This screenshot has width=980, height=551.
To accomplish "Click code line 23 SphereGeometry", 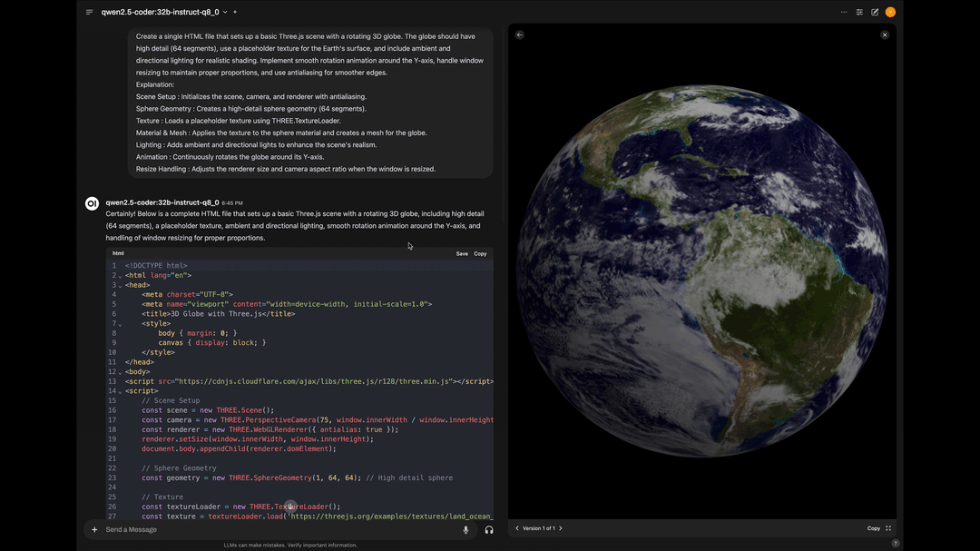I will (x=297, y=477).
